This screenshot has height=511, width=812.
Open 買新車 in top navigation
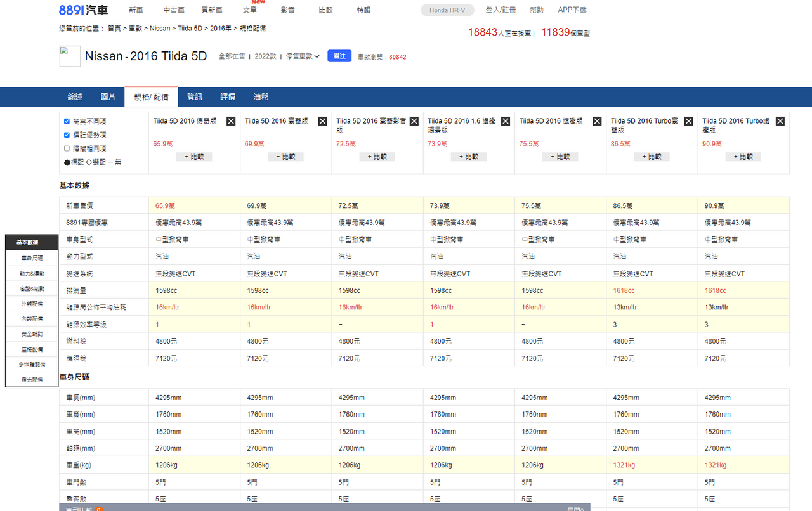click(x=212, y=10)
